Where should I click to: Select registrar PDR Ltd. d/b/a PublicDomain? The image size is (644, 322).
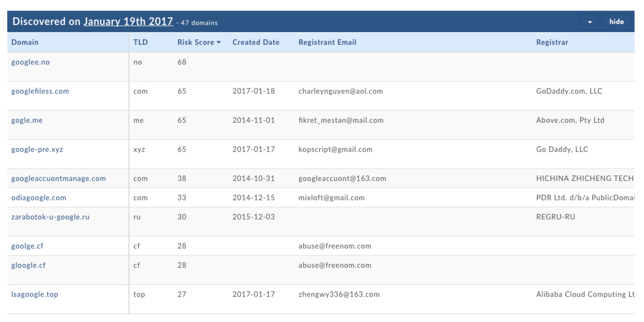click(585, 198)
